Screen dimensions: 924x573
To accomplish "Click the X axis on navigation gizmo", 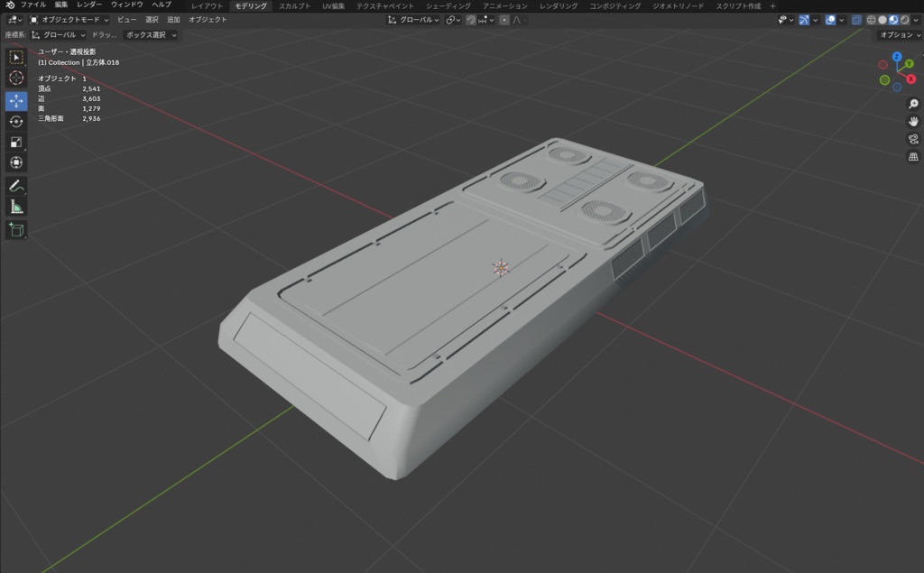I will (x=911, y=79).
